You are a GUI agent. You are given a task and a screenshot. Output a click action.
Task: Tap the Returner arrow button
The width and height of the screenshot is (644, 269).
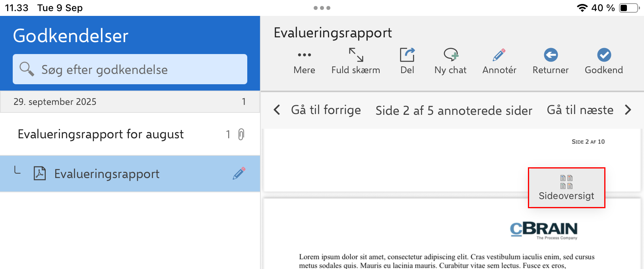[x=551, y=62]
